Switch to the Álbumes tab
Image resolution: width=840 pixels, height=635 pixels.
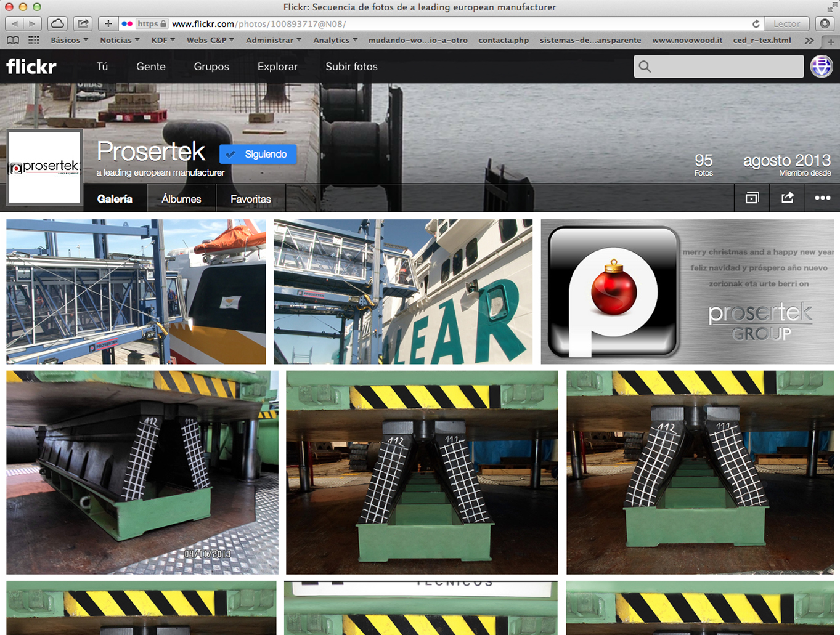pos(181,198)
